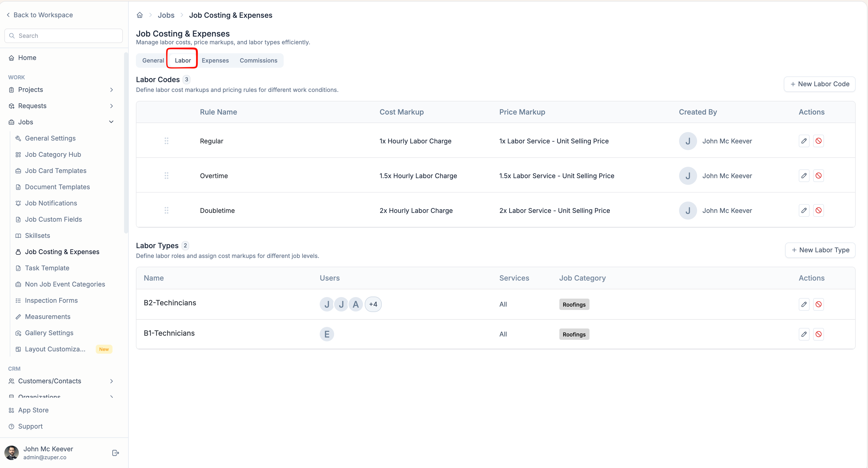Open Inspection Forms in sidebar
This screenshot has height=468, width=868.
pyautogui.click(x=51, y=300)
